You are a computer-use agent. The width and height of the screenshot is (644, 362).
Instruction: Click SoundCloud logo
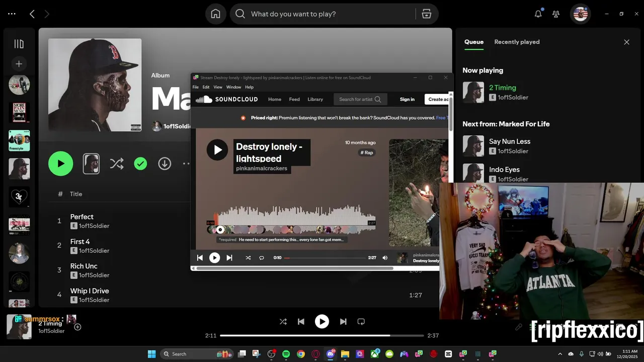(227, 100)
